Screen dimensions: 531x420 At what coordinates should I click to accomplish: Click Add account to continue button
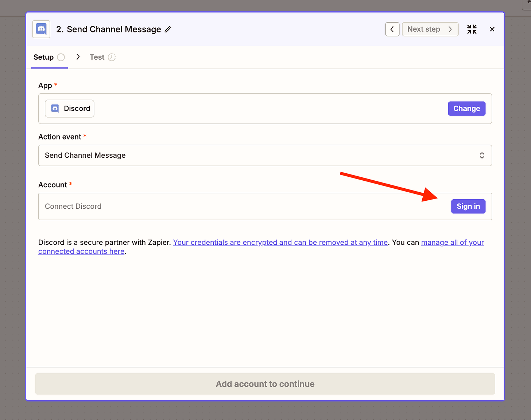click(265, 384)
